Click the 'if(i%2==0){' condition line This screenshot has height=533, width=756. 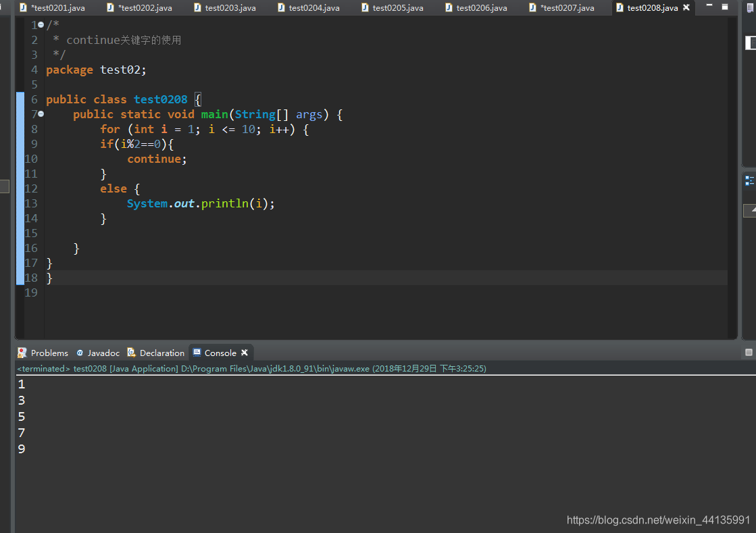point(137,144)
